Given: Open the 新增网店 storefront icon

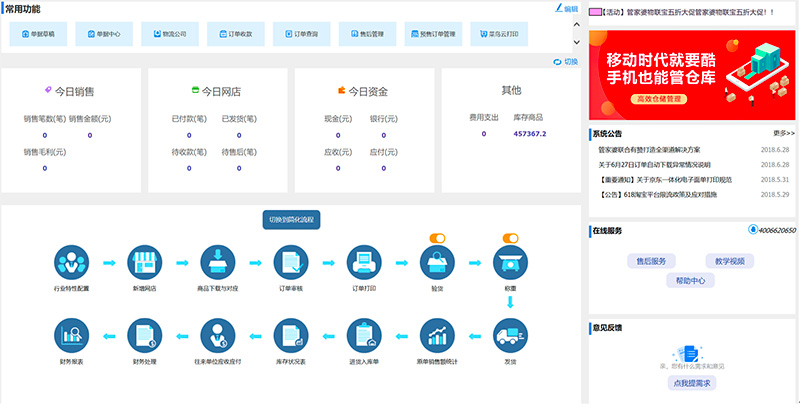Looking at the screenshot, I should point(144,263).
